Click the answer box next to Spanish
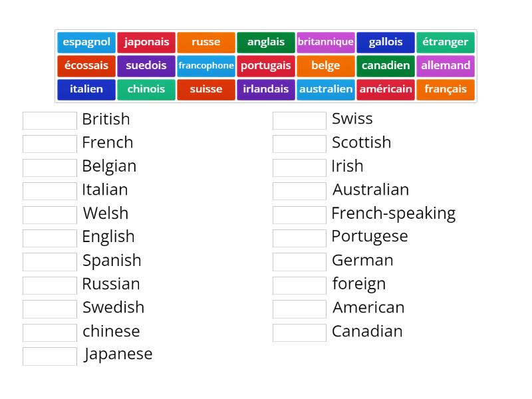Viewport: 532px width, 399px height. (x=49, y=261)
